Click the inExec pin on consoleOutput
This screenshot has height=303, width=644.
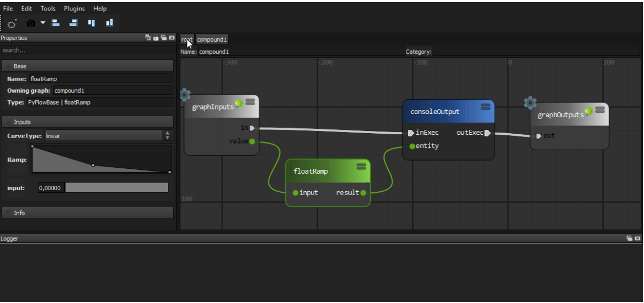[411, 133]
